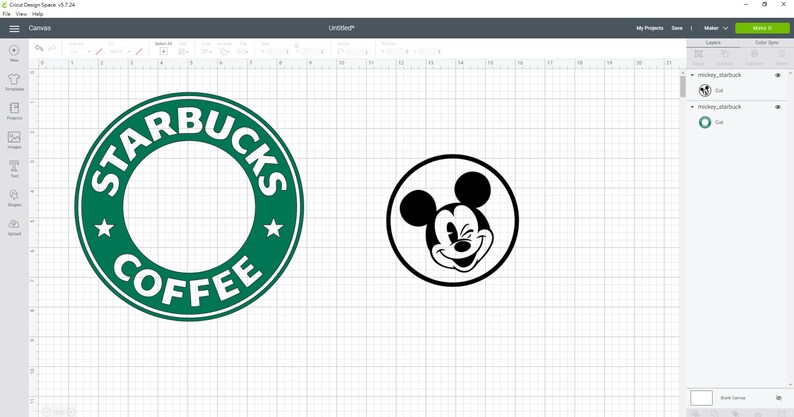Viewport: 794px width, 417px height.
Task: Collapse the second mickey_starbuck layer group
Action: (692, 107)
